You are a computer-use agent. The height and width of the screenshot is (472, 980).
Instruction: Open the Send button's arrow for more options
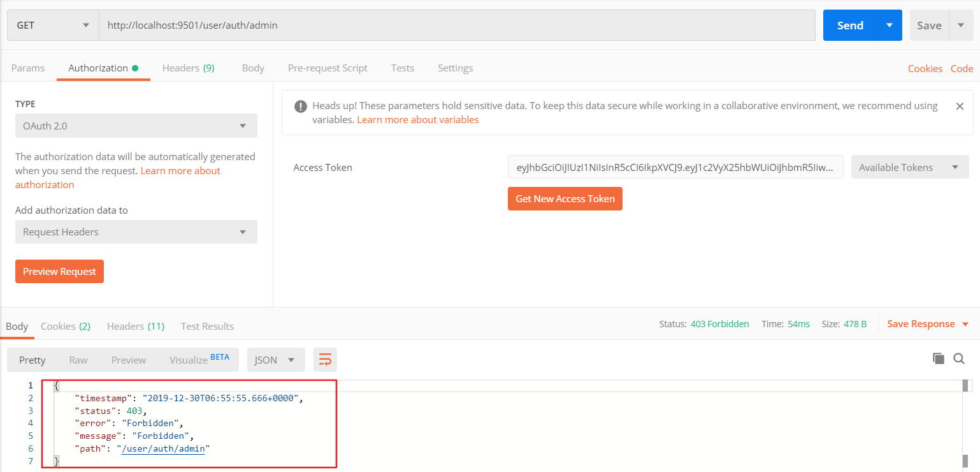click(889, 25)
